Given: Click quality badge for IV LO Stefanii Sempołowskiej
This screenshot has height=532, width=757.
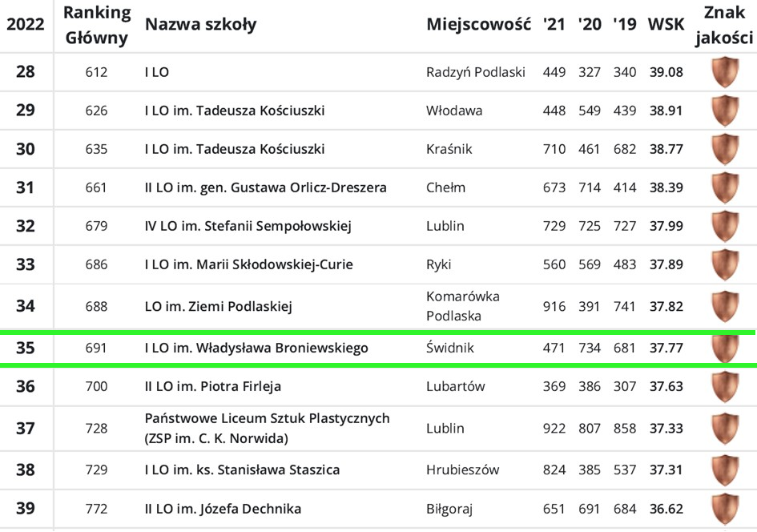Looking at the screenshot, I should pos(725,226).
